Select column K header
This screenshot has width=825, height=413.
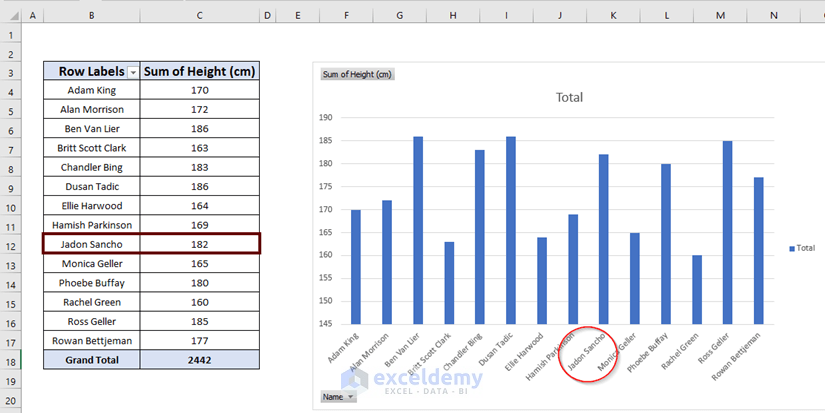click(x=613, y=16)
